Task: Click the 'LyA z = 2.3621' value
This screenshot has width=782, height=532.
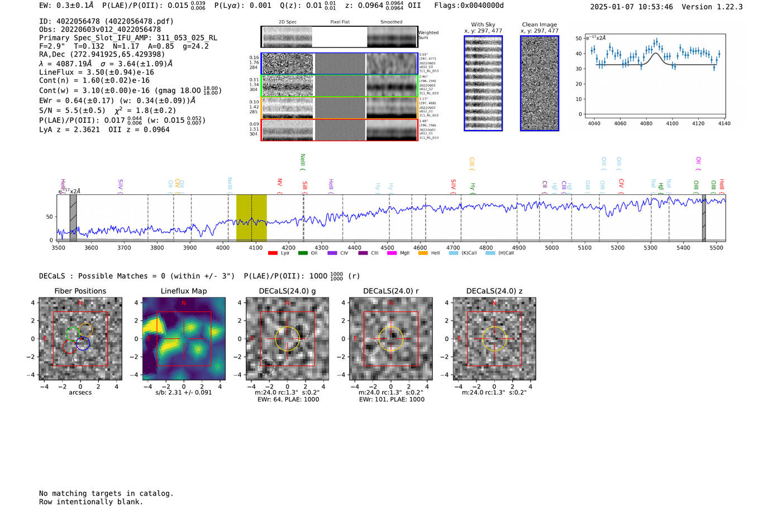Action: 69,130
